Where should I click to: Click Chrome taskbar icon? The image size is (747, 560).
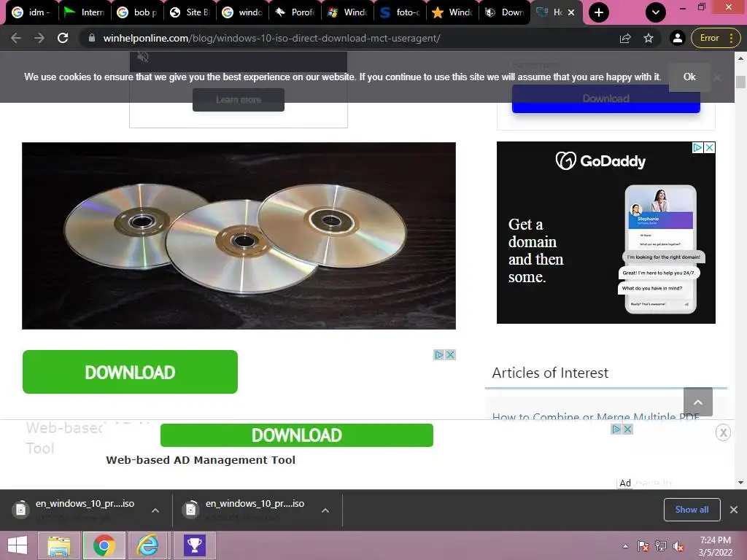104,545
